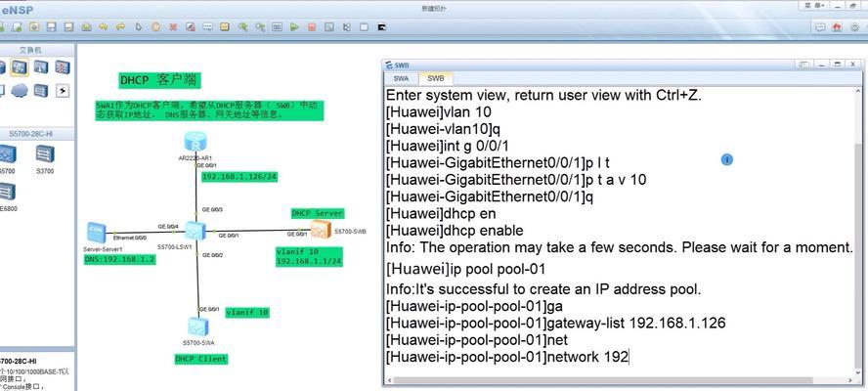868x391 pixels.
Task: Click the 'DHCP Server' green label
Action: (318, 213)
